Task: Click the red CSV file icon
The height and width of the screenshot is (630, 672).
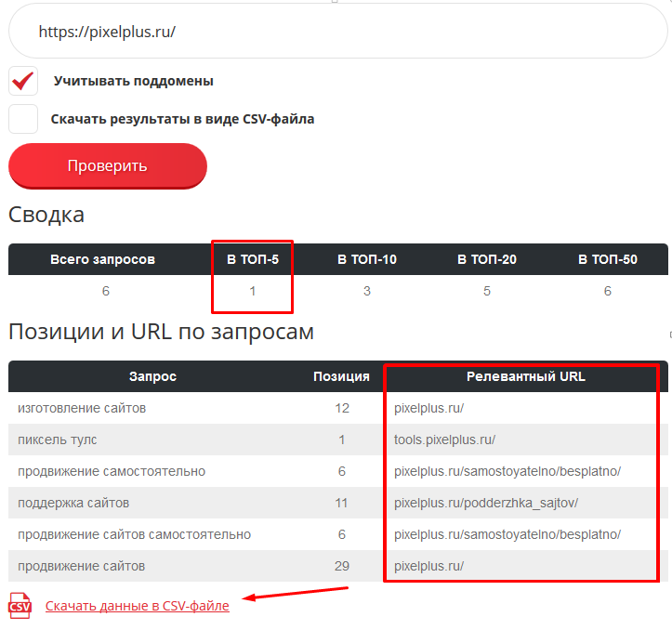Action: point(20,605)
